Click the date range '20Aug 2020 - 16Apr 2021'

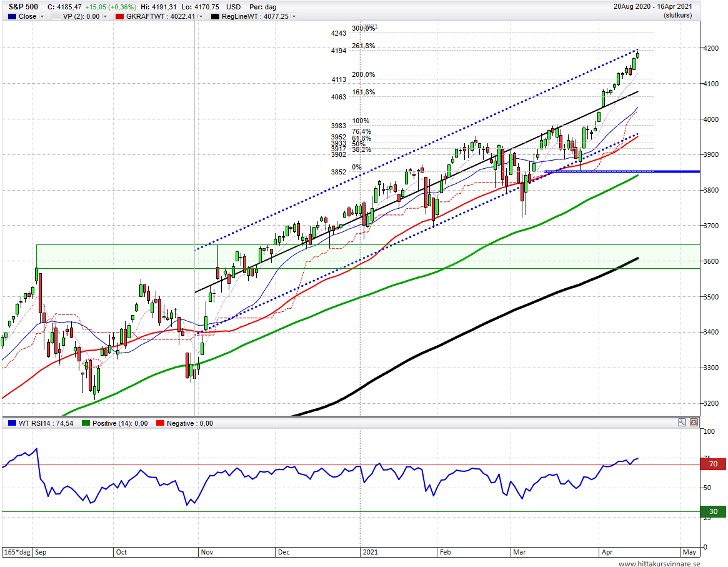tap(653, 6)
